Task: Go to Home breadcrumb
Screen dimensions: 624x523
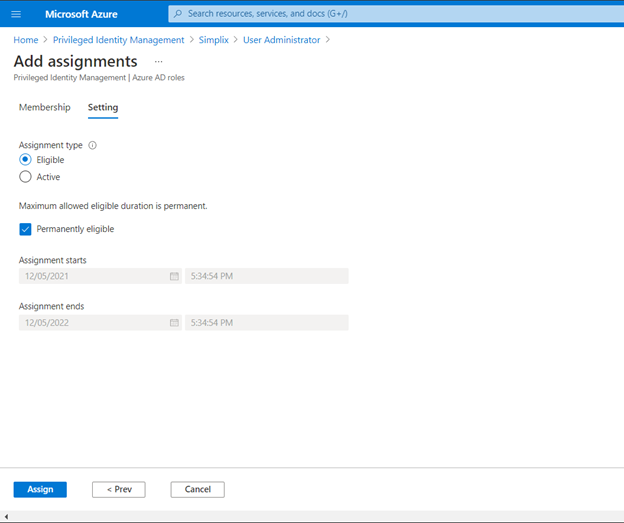Action: 26,40
